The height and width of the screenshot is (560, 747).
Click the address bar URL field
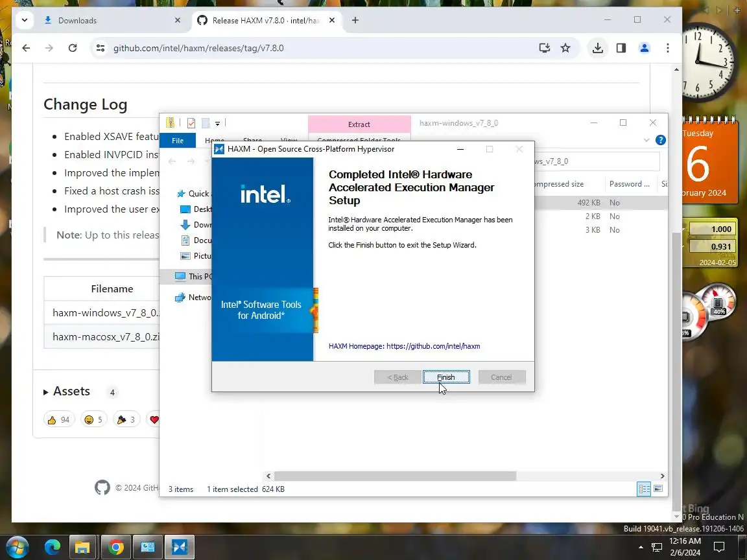click(x=314, y=48)
